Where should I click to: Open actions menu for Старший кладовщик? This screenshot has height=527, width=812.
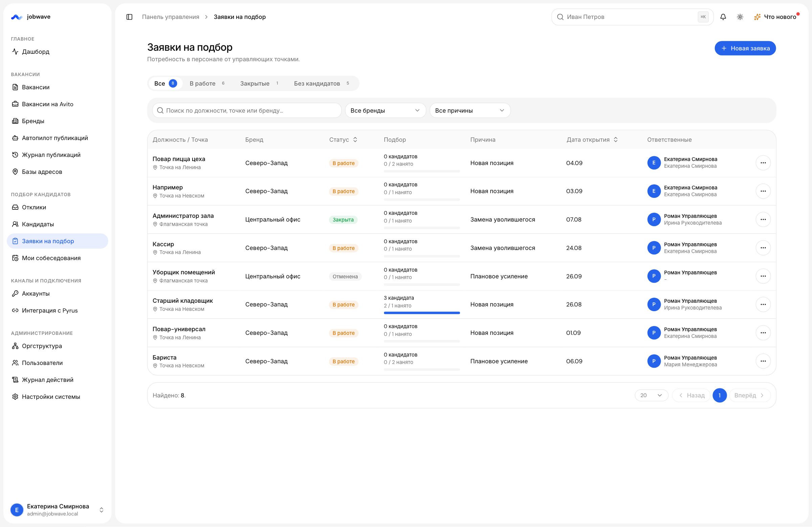763,304
